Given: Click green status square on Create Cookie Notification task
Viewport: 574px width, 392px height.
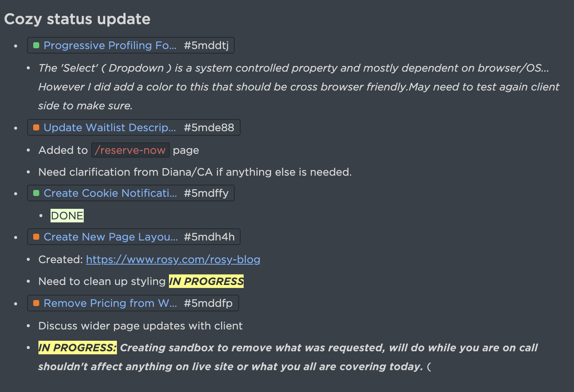Looking at the screenshot, I should pyautogui.click(x=36, y=193).
